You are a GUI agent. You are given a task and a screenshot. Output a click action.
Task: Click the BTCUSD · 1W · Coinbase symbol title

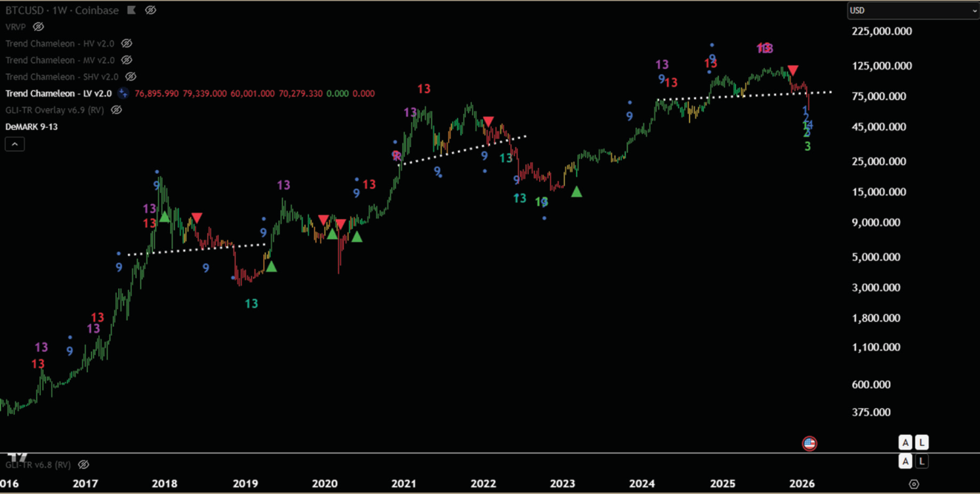62,10
